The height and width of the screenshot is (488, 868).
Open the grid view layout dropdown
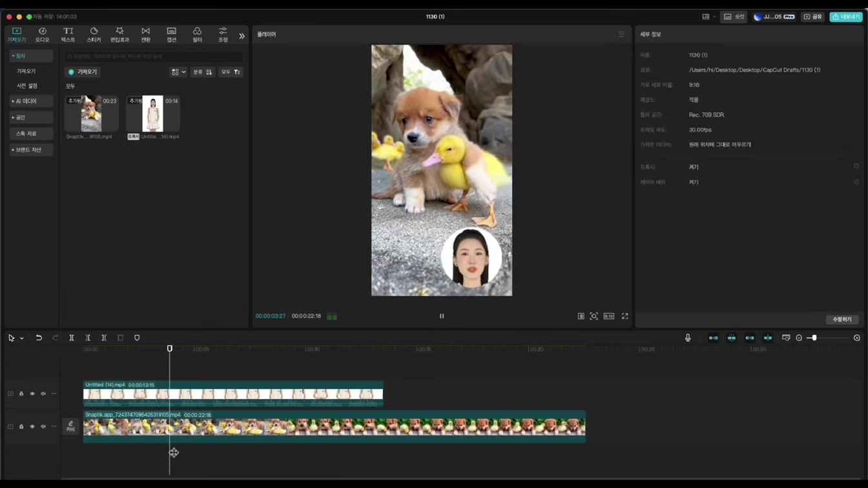pos(178,72)
